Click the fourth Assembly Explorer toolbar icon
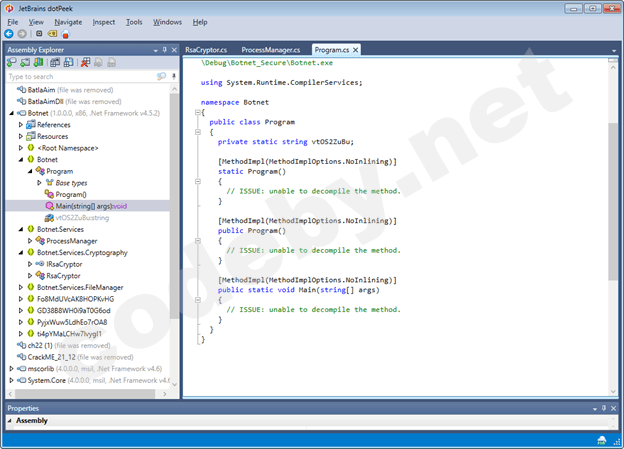624x449 pixels. tap(54, 63)
